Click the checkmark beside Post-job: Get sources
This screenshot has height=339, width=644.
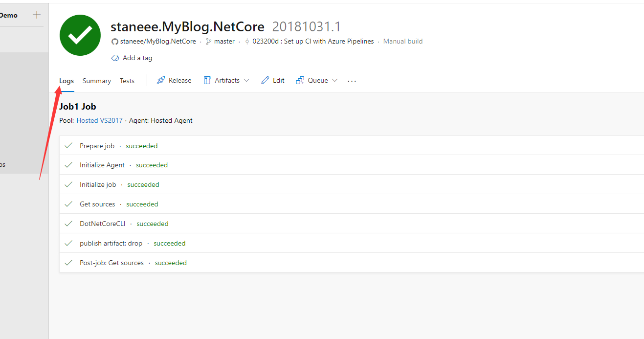coord(68,263)
